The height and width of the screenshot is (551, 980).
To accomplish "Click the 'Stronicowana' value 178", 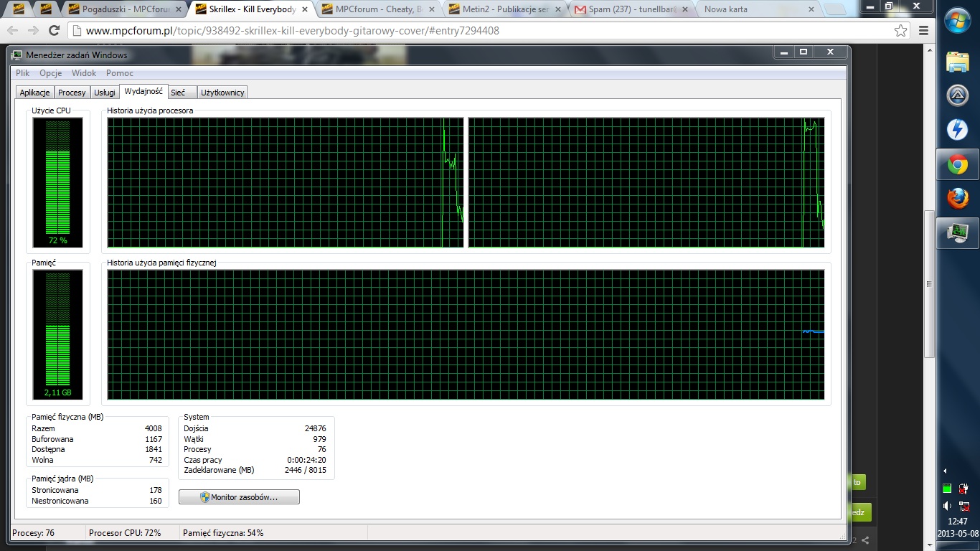I will [156, 490].
